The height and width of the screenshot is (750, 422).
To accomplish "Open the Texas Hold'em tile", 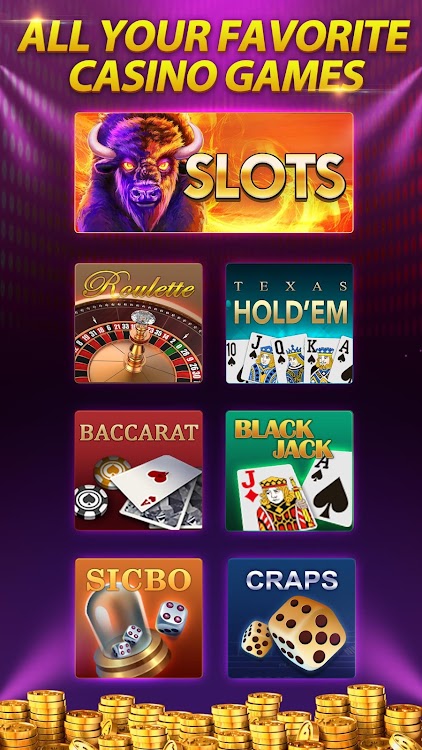I will (x=289, y=323).
